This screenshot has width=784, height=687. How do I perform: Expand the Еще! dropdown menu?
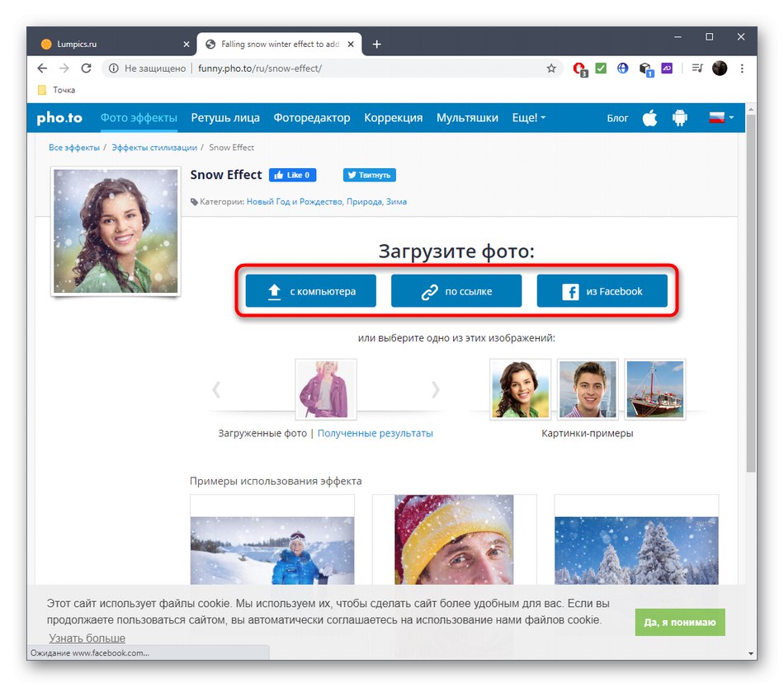pos(528,118)
